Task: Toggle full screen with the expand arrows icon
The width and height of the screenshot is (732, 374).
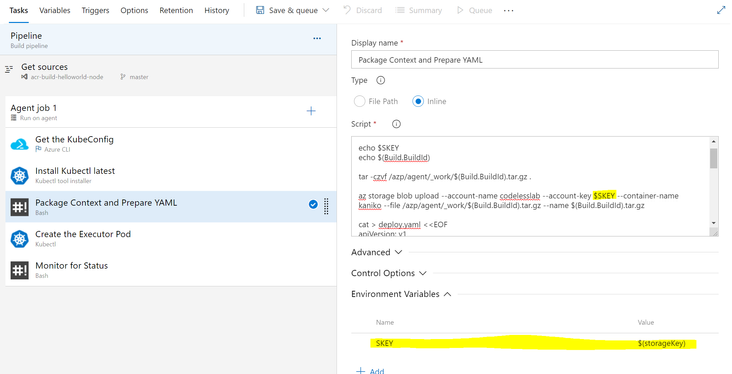Action: coord(721,10)
